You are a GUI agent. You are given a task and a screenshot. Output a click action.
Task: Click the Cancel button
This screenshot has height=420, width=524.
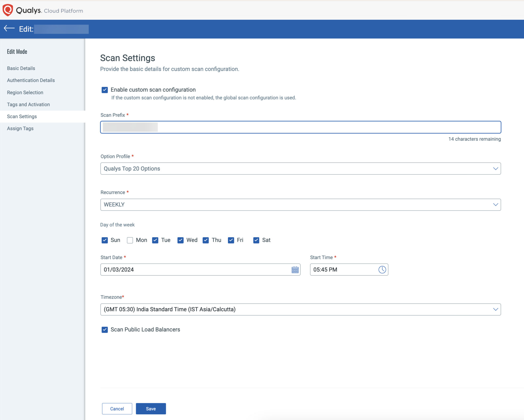(x=117, y=408)
